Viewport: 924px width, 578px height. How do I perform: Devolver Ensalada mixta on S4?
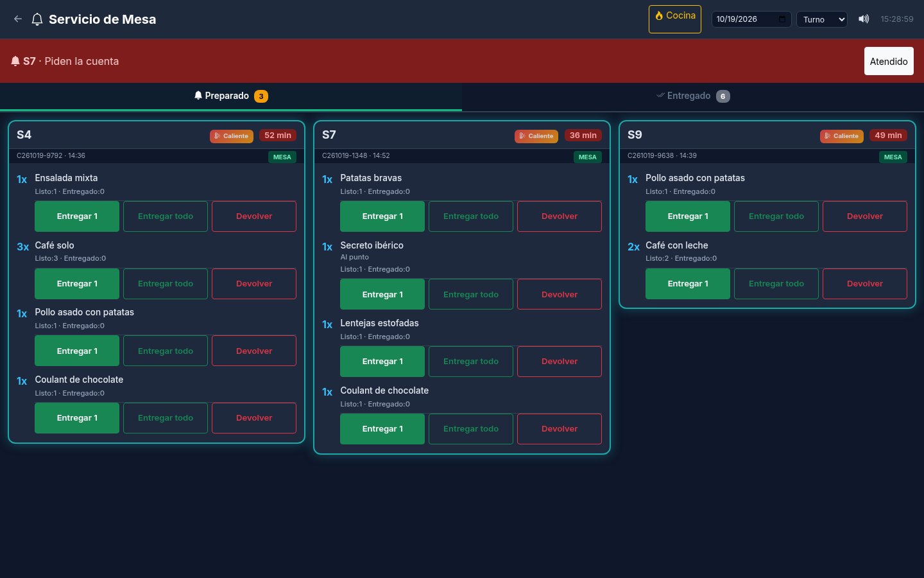(x=254, y=216)
